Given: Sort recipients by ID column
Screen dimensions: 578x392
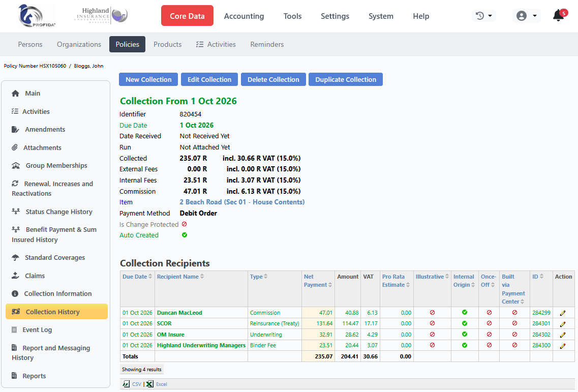Looking at the screenshot, I should pos(538,277).
